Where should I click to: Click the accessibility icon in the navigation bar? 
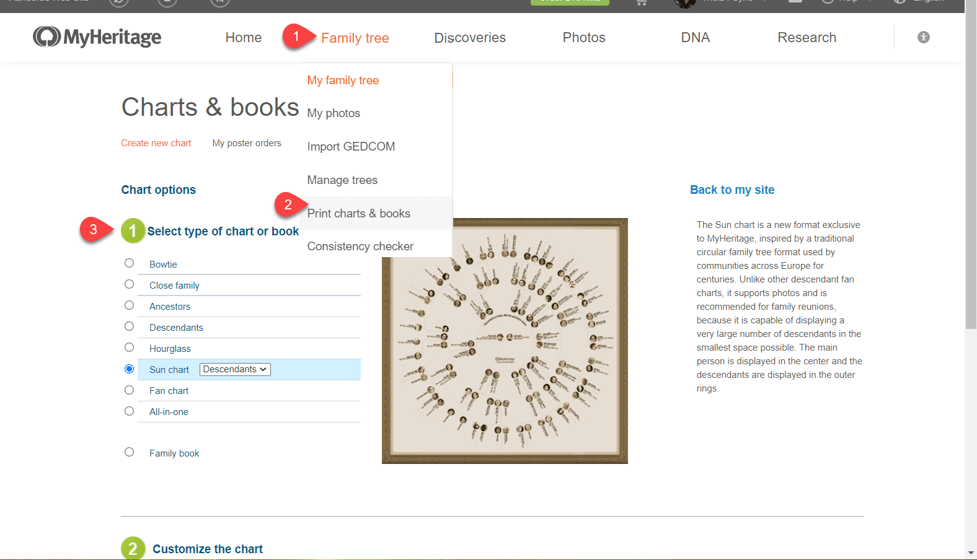click(x=923, y=37)
